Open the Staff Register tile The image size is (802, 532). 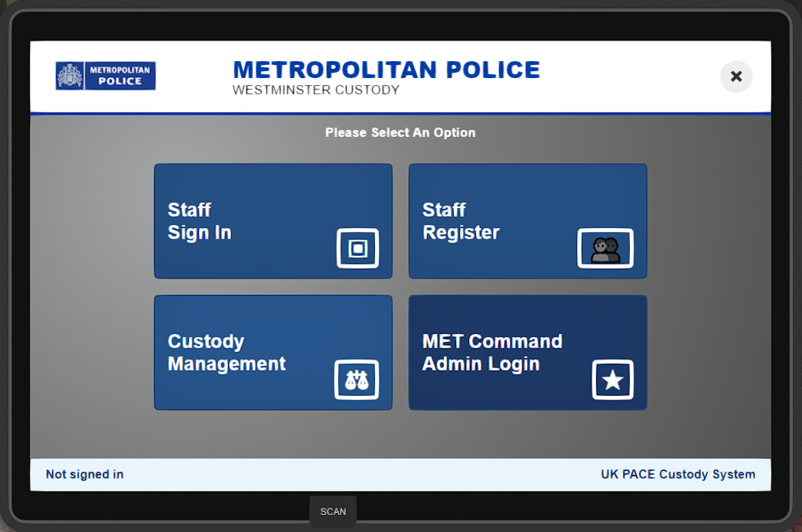pos(528,221)
